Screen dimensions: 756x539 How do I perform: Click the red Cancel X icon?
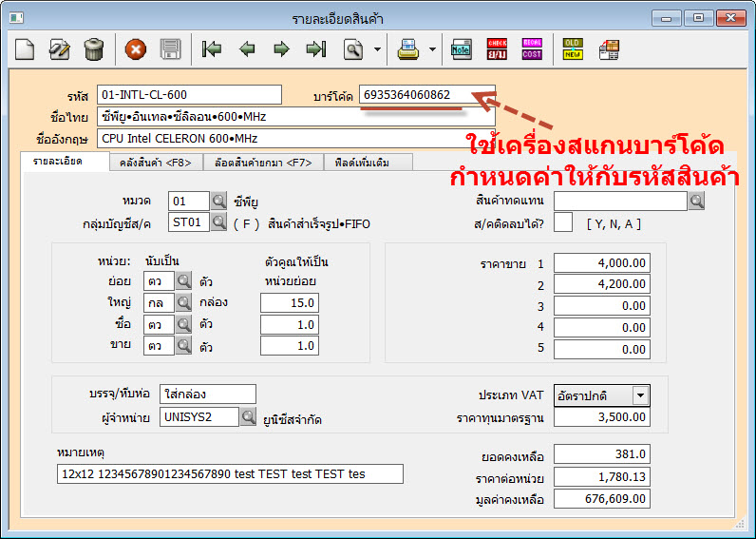[136, 49]
